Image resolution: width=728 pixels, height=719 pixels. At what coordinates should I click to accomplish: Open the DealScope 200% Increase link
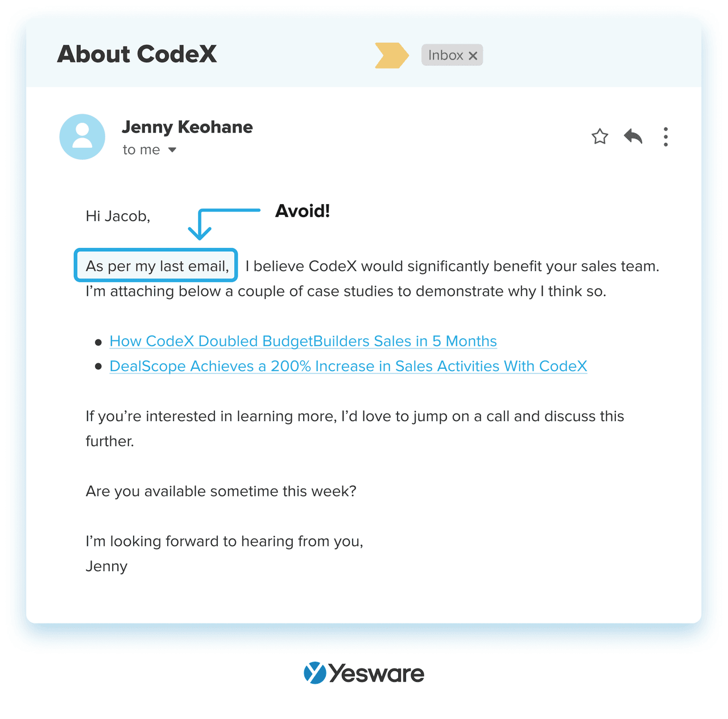tap(348, 366)
